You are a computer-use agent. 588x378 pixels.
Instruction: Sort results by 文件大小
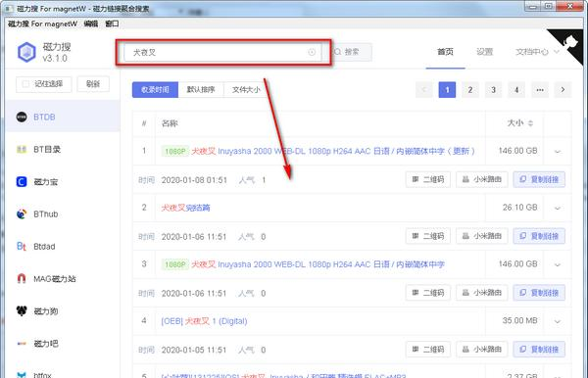[246, 89]
